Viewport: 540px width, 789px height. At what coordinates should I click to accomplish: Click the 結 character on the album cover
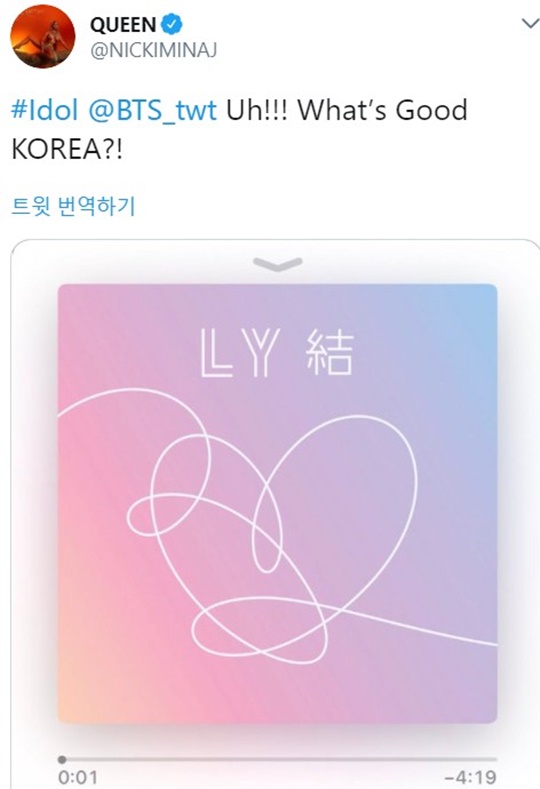[330, 353]
